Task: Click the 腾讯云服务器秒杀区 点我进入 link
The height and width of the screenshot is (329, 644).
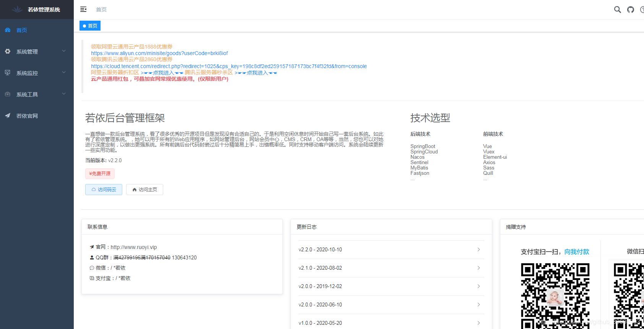Action: [x=256, y=73]
